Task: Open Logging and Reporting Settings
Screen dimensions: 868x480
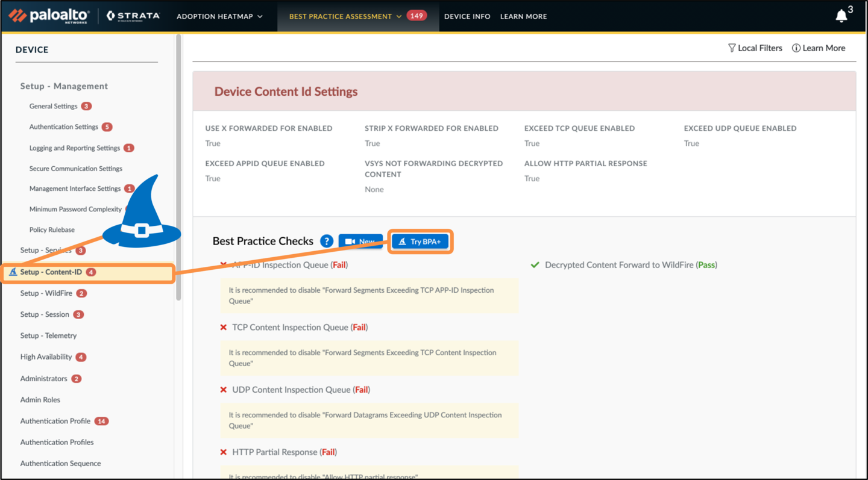Action: tap(74, 148)
